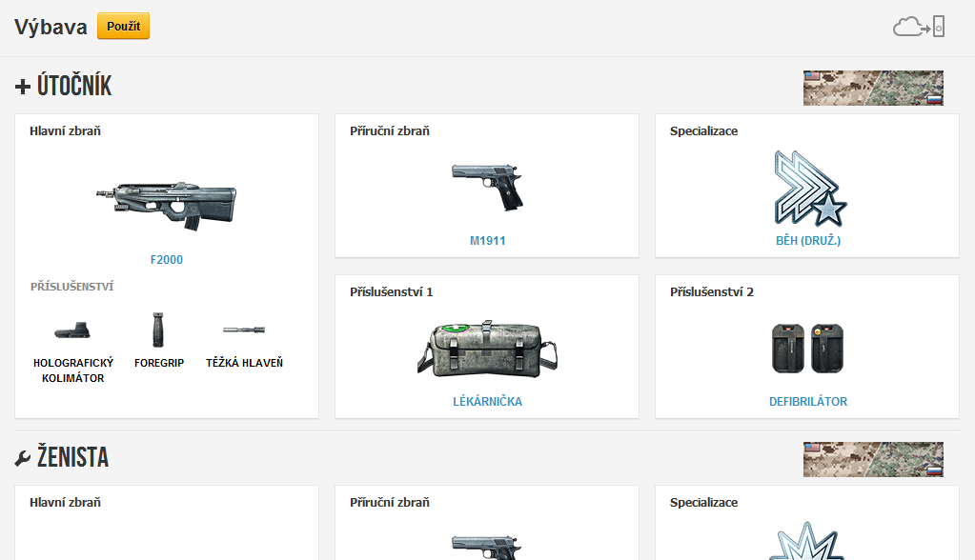Click the ŽENISTA class heading
The image size is (975, 560).
[x=72, y=457]
